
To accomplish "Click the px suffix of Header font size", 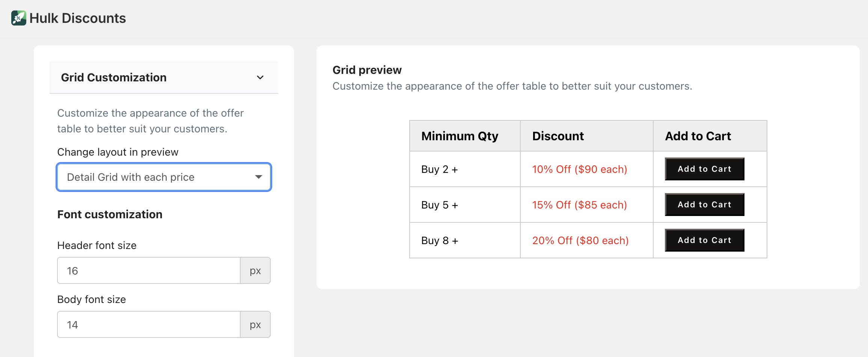I will pos(255,271).
